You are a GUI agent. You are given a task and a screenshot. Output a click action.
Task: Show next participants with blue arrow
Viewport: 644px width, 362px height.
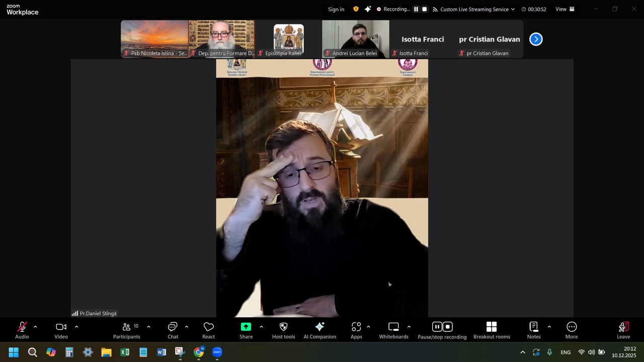coord(536,39)
